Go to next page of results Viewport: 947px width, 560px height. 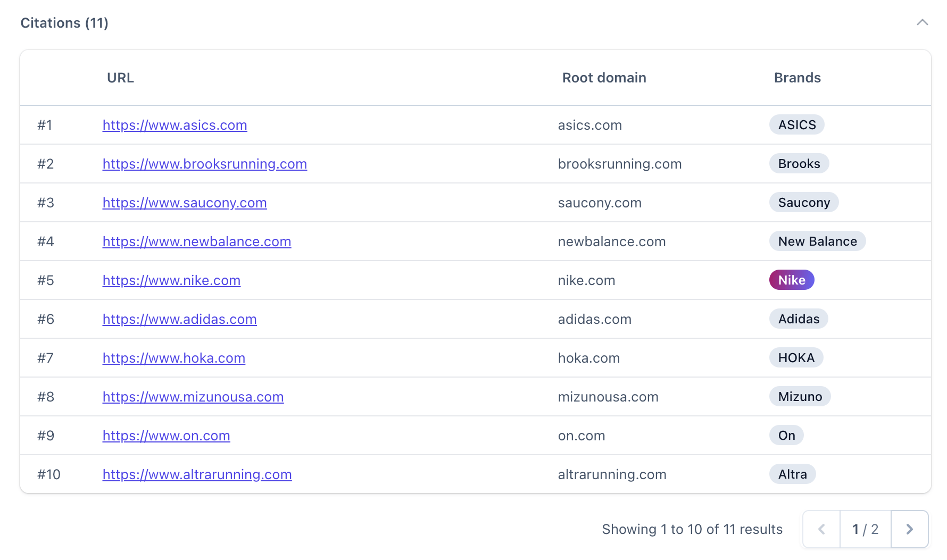(910, 529)
